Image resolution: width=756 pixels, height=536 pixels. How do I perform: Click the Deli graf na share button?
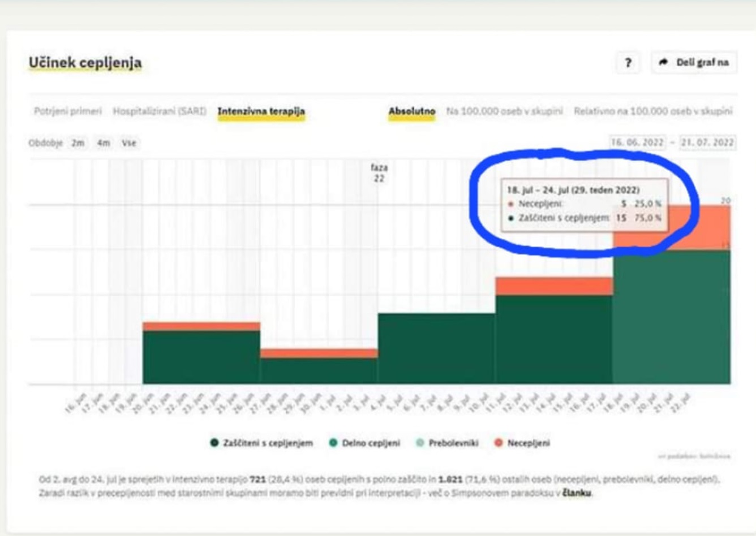point(694,62)
